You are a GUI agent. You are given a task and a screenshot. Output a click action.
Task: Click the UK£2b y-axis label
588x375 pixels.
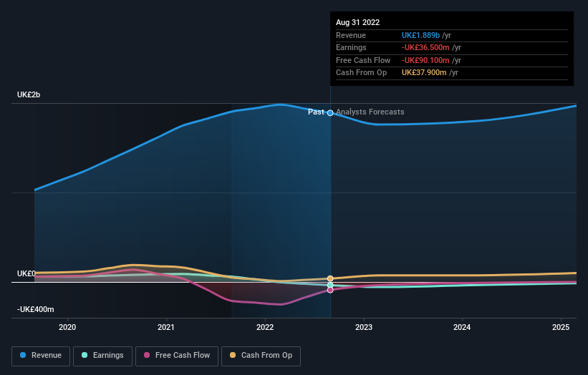click(29, 94)
